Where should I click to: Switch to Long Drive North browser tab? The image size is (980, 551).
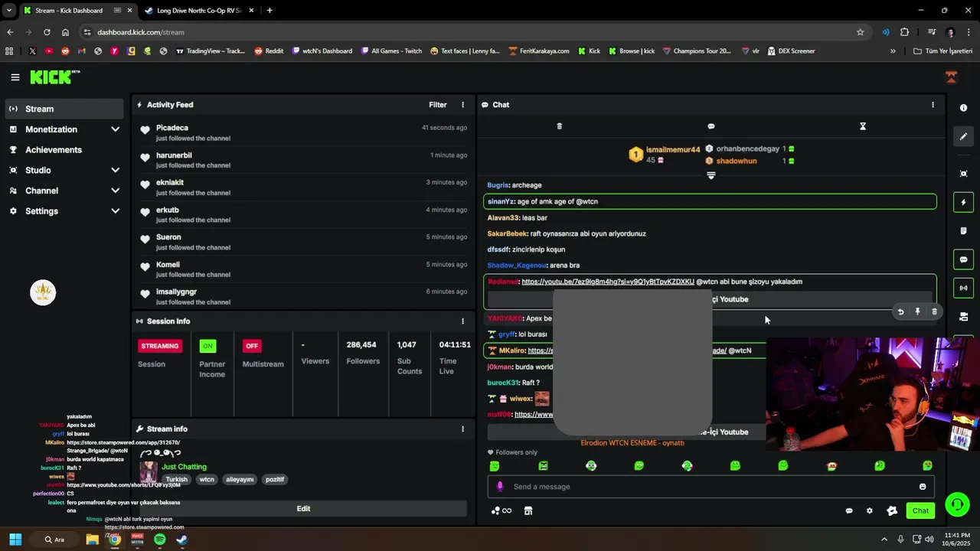click(199, 11)
